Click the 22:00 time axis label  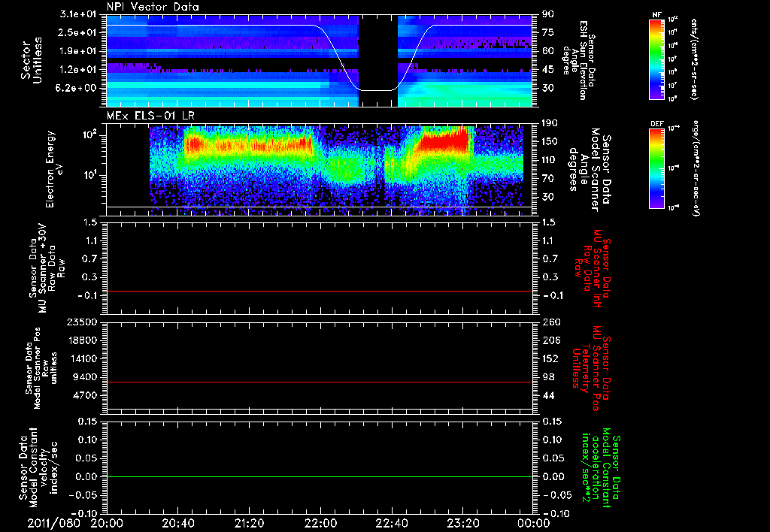point(320,523)
